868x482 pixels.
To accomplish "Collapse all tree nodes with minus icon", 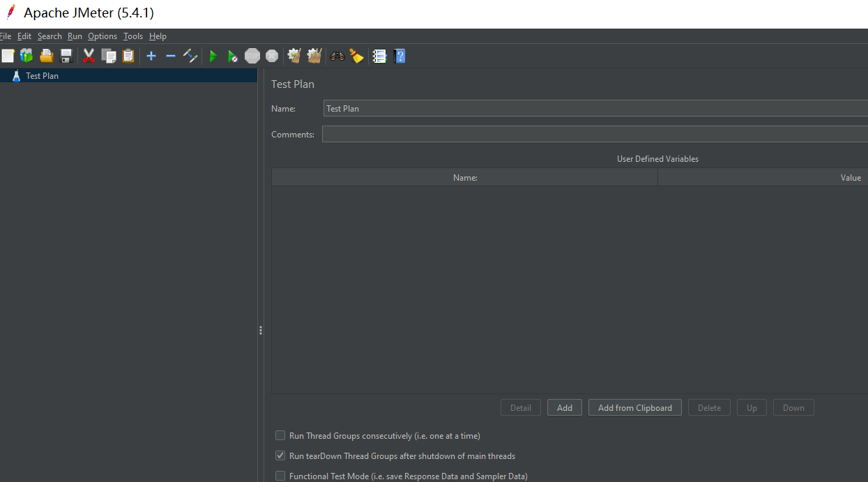I will point(171,56).
